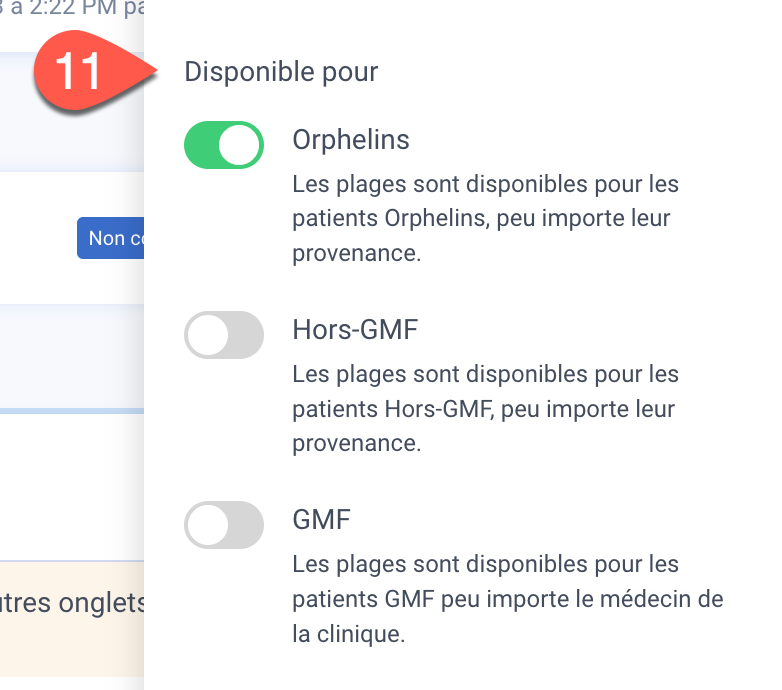782x690 pixels.
Task: Click the "utres onglets" banner text
Action: (x=72, y=603)
